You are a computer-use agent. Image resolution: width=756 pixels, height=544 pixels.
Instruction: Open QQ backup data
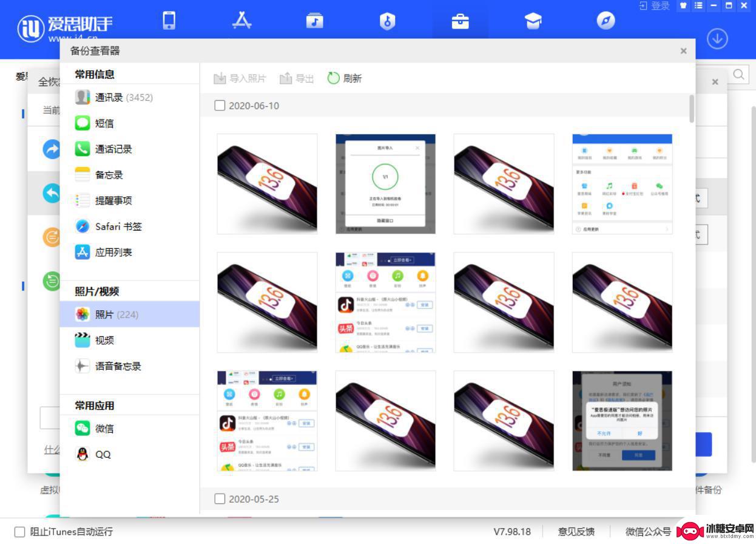tap(129, 454)
